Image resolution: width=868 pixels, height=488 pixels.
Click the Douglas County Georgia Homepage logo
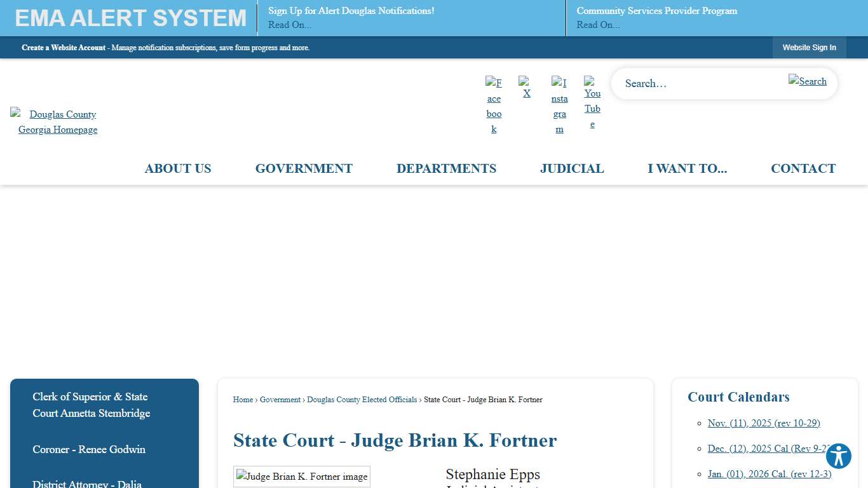tap(57, 121)
